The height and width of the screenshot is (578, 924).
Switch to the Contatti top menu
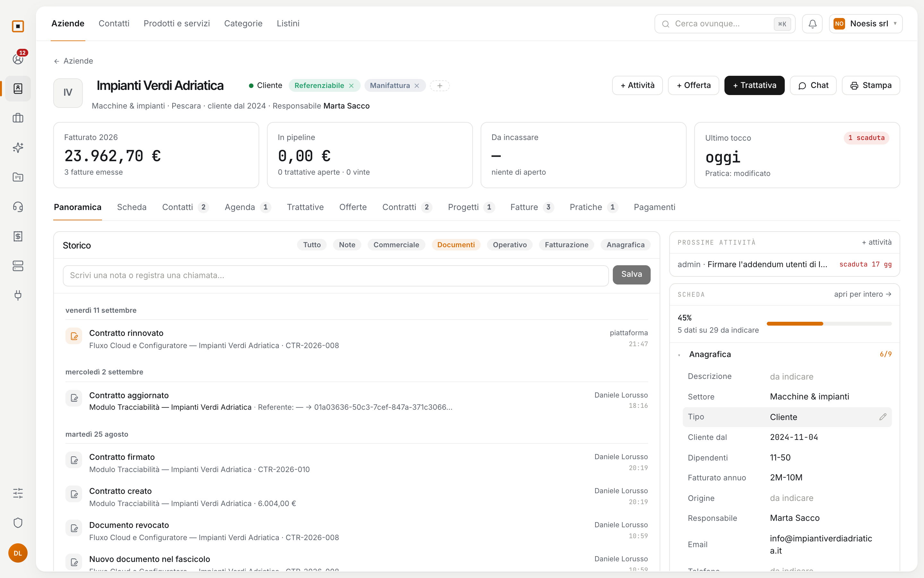(114, 23)
